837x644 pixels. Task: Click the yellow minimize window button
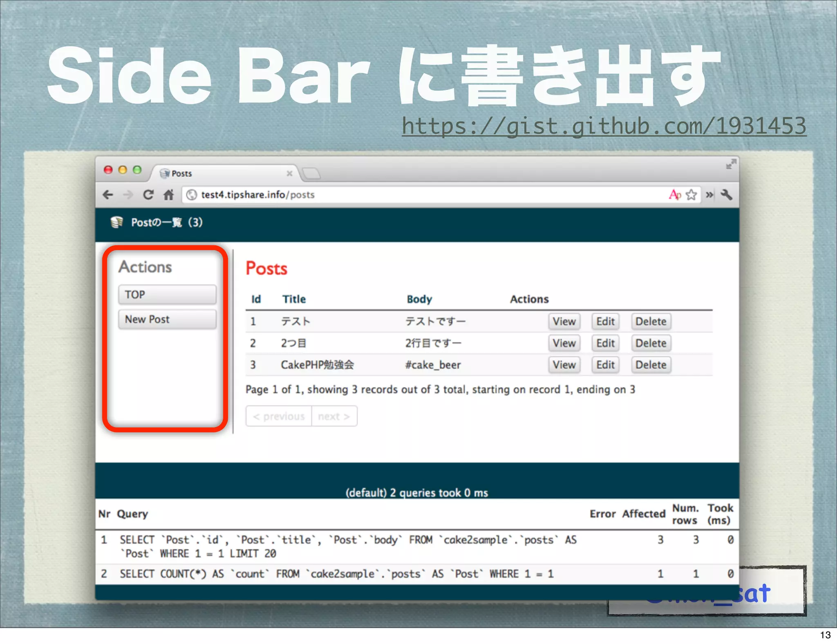(x=123, y=170)
